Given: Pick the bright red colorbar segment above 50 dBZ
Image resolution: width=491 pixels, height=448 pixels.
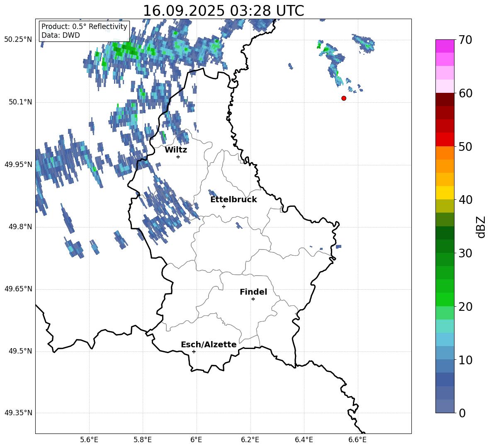Looking at the screenshot, I should pyautogui.click(x=445, y=139).
